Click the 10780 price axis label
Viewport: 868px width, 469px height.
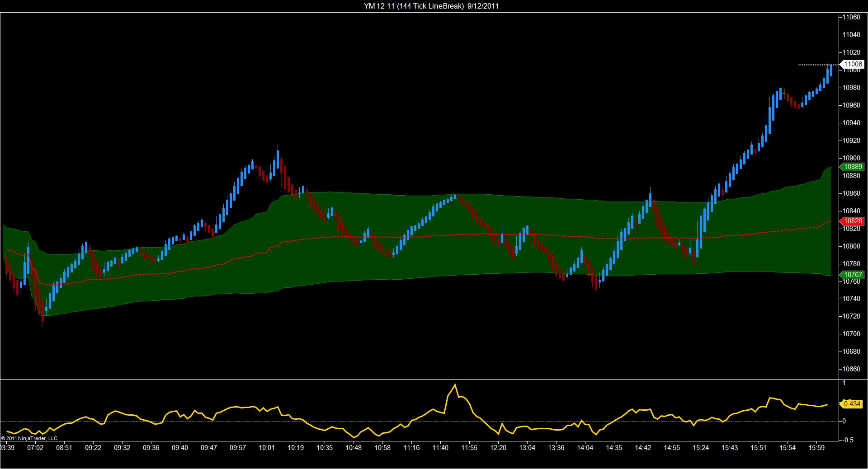coord(851,264)
